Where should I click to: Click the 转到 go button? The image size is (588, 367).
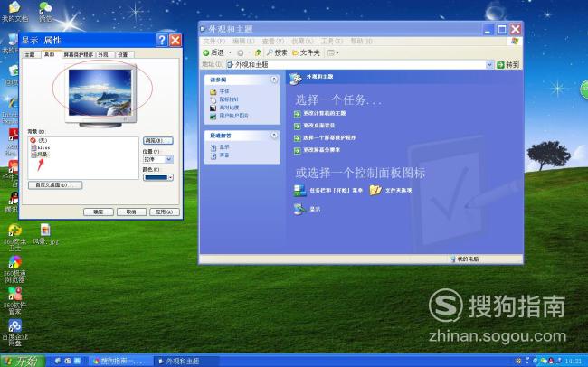pyautogui.click(x=508, y=64)
